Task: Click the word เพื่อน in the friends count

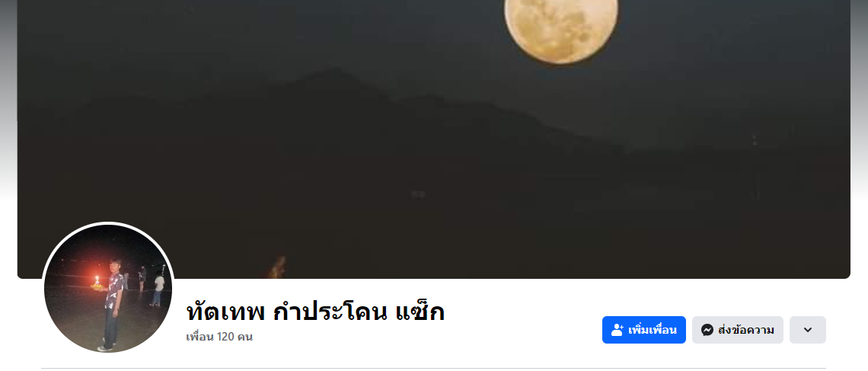Action: point(199,337)
